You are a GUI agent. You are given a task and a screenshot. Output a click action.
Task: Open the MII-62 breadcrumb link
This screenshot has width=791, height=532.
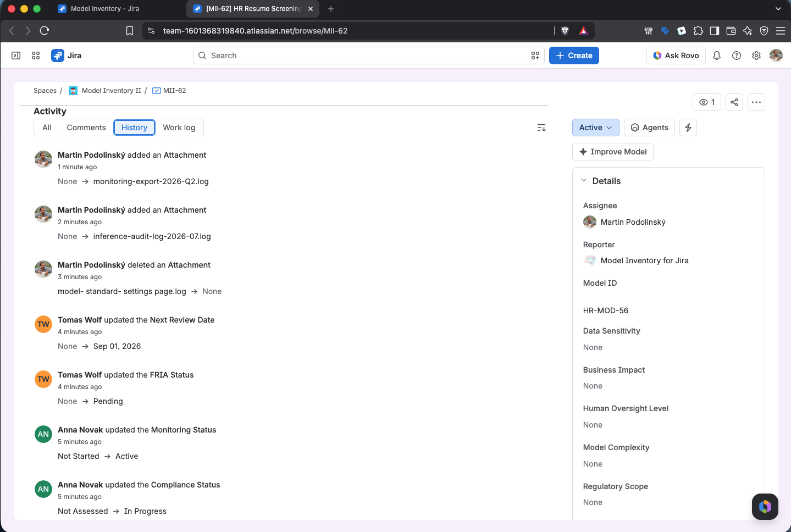tap(175, 91)
